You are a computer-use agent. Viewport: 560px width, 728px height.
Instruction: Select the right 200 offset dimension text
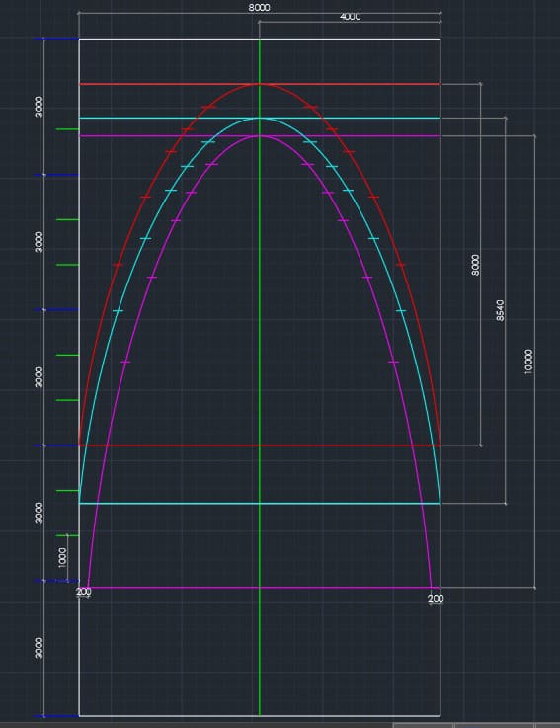[436, 599]
